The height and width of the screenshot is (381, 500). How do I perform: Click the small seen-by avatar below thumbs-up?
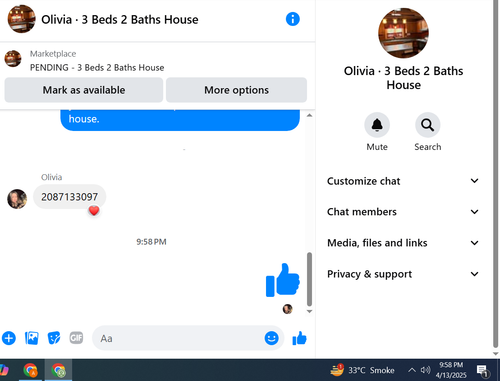click(287, 309)
